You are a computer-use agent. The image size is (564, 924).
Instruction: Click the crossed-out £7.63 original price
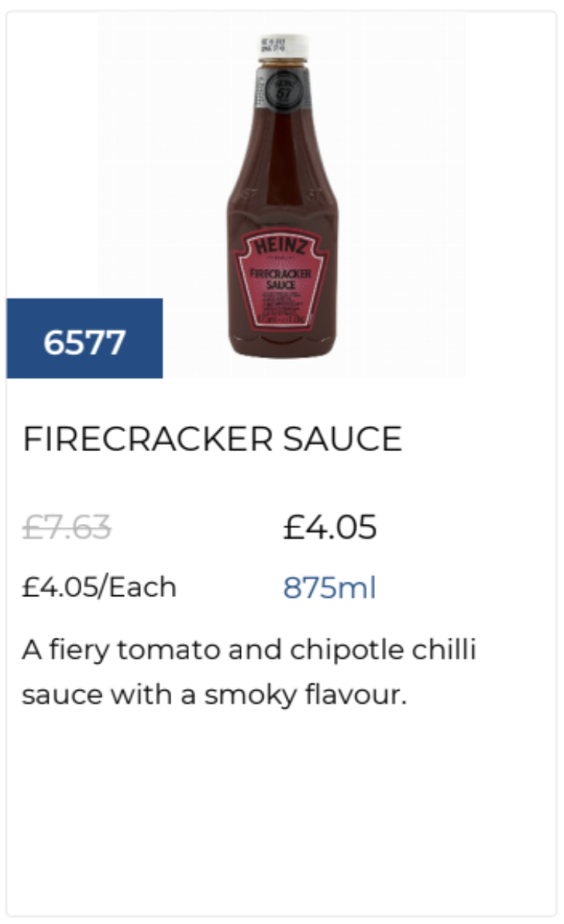(67, 527)
